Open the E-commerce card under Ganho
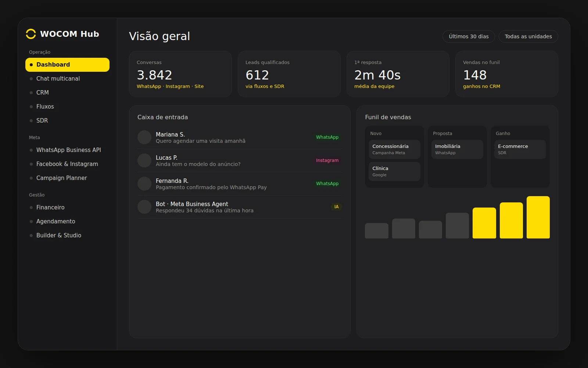The image size is (588, 368). coord(520,149)
